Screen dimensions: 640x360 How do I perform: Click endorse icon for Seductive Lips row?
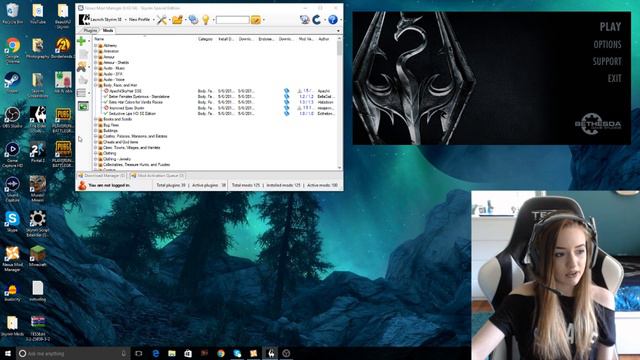click(287, 113)
